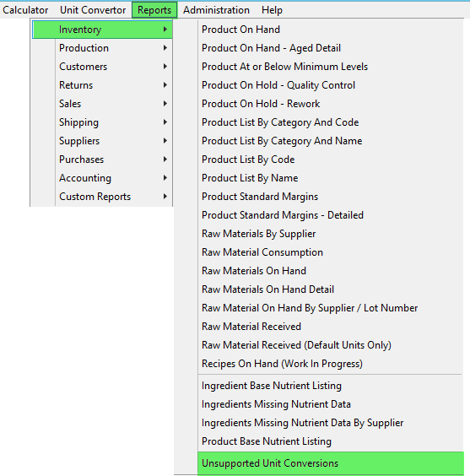Screen dimensions: 470x476
Task: Open the Administration menu
Action: coord(216,10)
